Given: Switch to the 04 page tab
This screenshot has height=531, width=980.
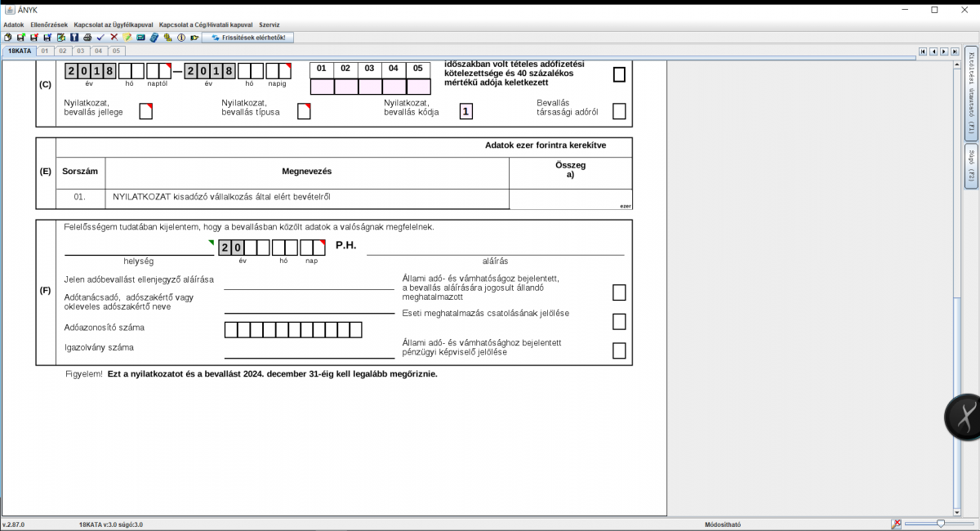Looking at the screenshot, I should 99,51.
